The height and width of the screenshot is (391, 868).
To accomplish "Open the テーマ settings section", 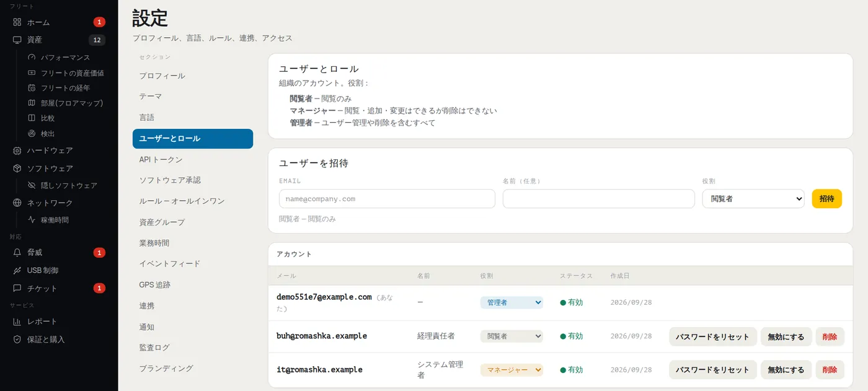I will pyautogui.click(x=193, y=97).
